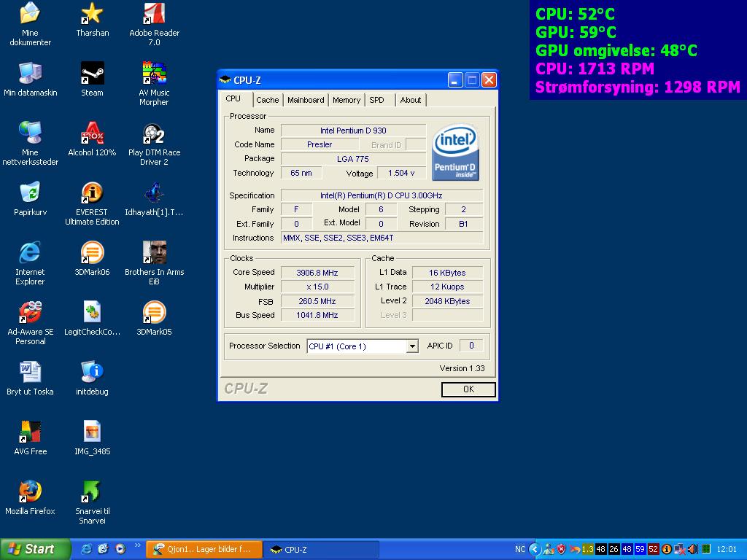Screen dimensions: 747x560
Task: Launch AVG Free shortcut
Action: (x=30, y=432)
